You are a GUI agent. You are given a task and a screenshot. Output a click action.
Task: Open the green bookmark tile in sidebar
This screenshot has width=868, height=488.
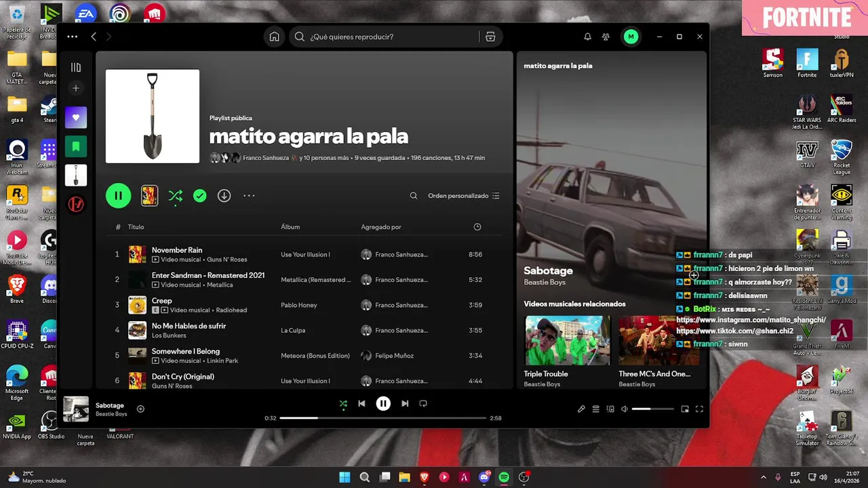tap(76, 146)
